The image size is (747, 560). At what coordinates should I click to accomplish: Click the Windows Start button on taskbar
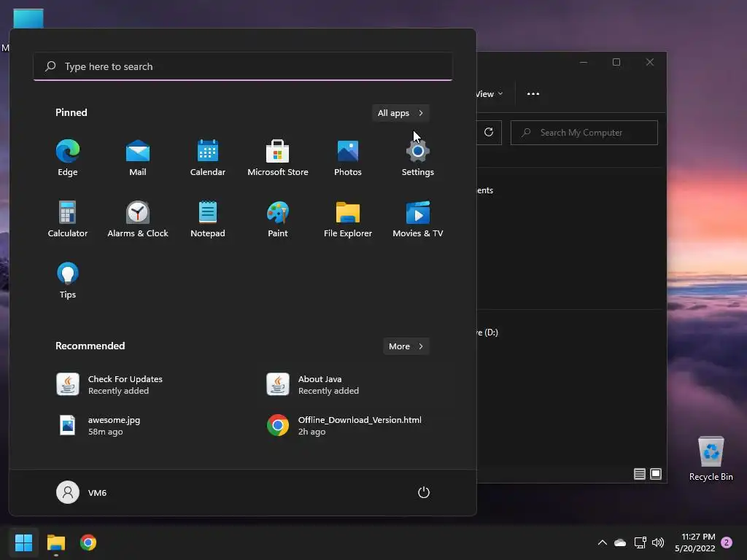point(23,542)
